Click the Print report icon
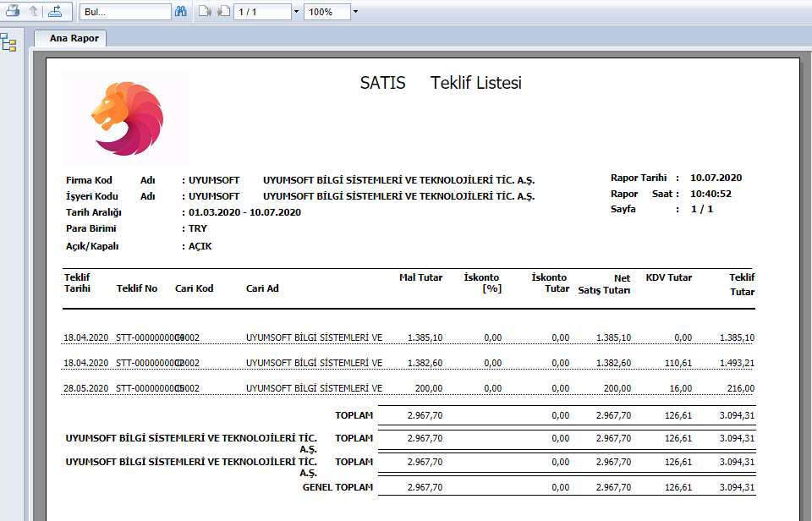 13,12
